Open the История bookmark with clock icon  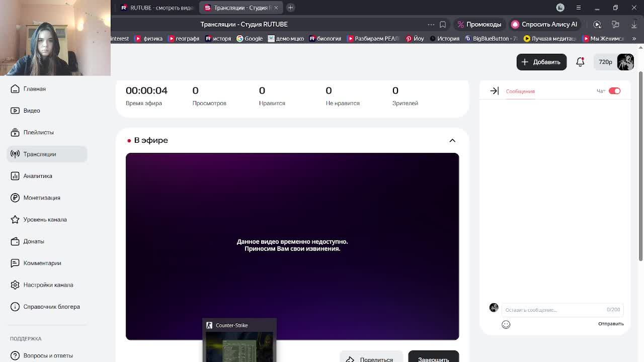[445, 39]
